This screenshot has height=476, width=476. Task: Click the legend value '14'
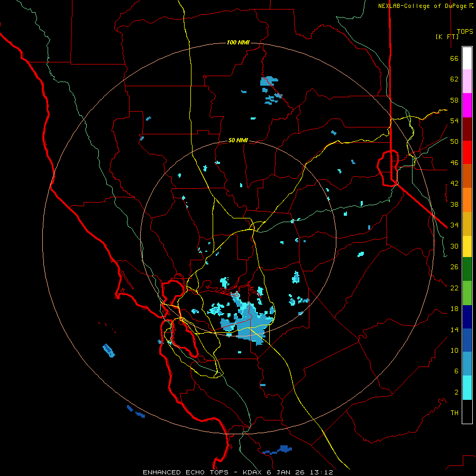click(x=454, y=329)
